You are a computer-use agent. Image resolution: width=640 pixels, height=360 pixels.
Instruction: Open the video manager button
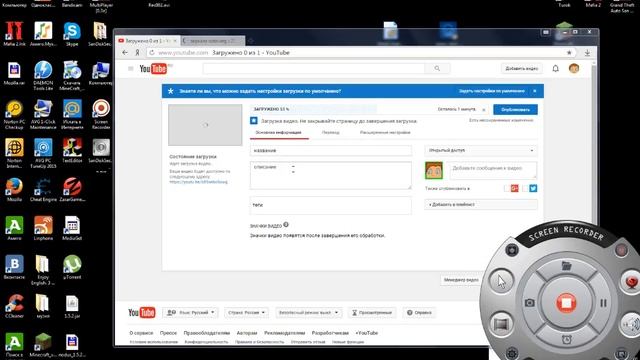(x=460, y=280)
